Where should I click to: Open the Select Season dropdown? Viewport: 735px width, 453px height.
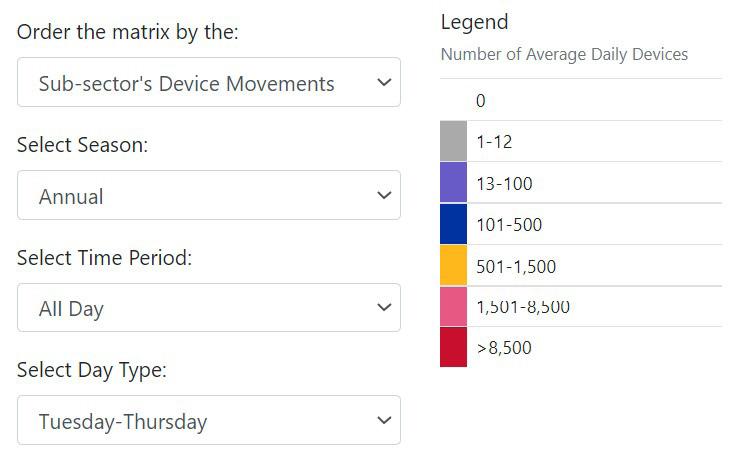[208, 196]
